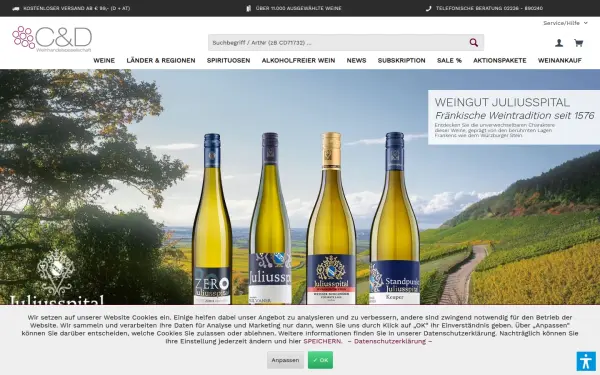Open the shopping cart icon
This screenshot has width=600, height=375.
point(579,43)
